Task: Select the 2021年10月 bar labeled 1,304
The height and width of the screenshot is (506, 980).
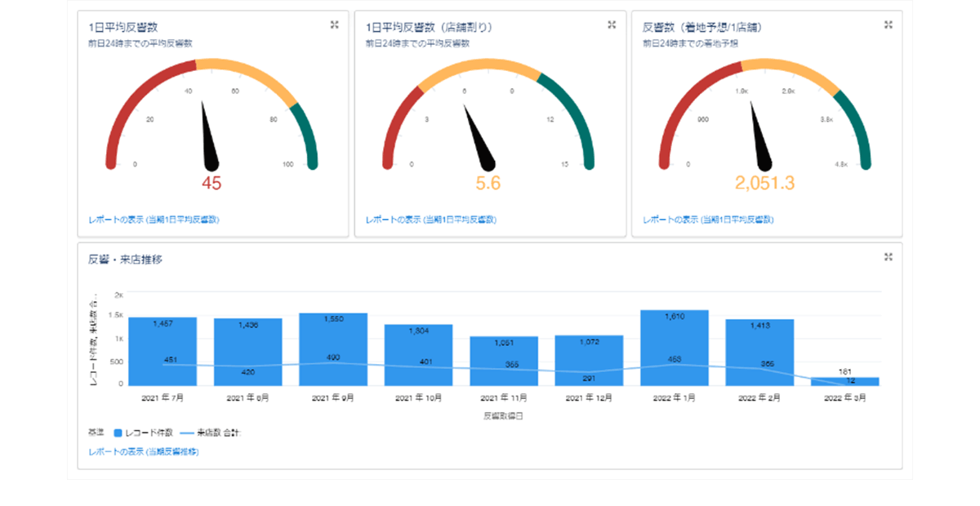Action: coord(418,355)
